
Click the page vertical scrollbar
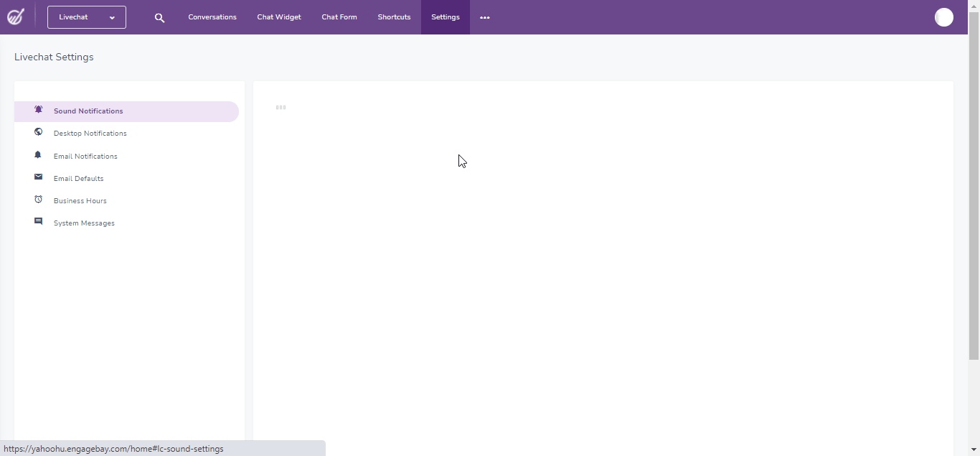click(974, 187)
